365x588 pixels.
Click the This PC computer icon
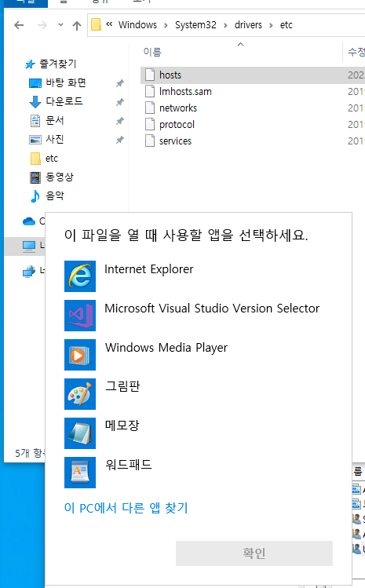(x=29, y=246)
